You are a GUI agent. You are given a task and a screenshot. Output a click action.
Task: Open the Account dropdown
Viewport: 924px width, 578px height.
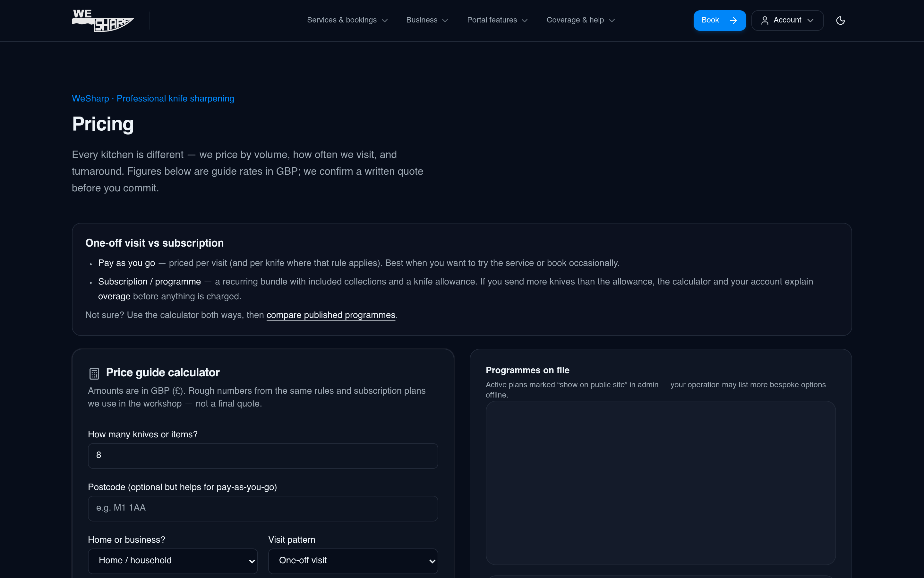point(787,20)
